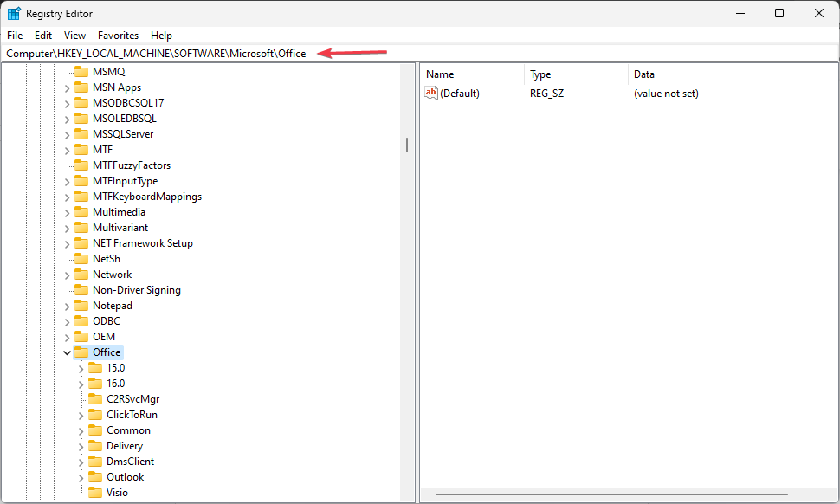Screen dimensions: 840x504
Task: Click the values pane horizontal scrollbar
Action: click(611, 494)
